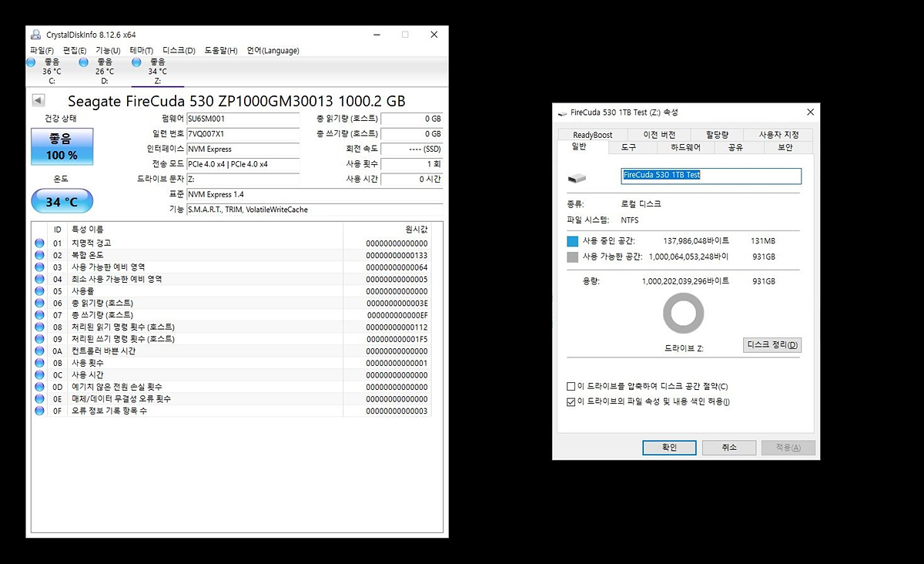This screenshot has width=924, height=564.
Task: Click the drive Z: usage donut chart
Action: 683,315
